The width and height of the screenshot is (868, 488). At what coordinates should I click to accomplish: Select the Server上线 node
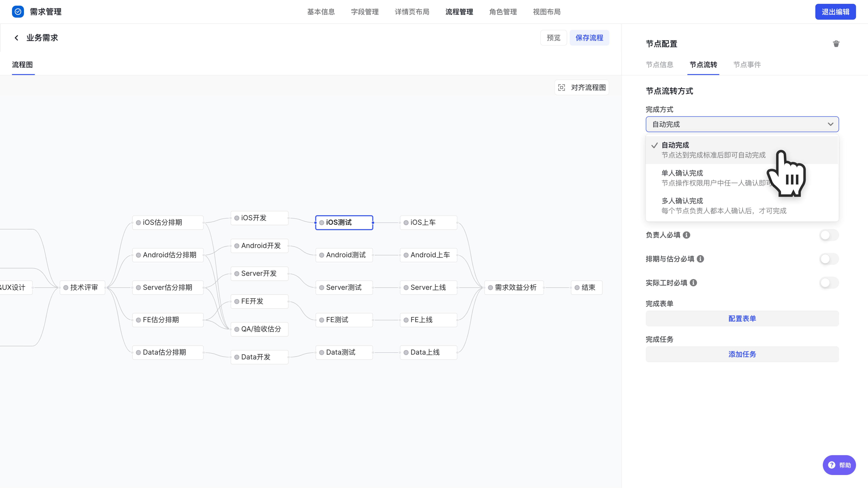tap(428, 288)
